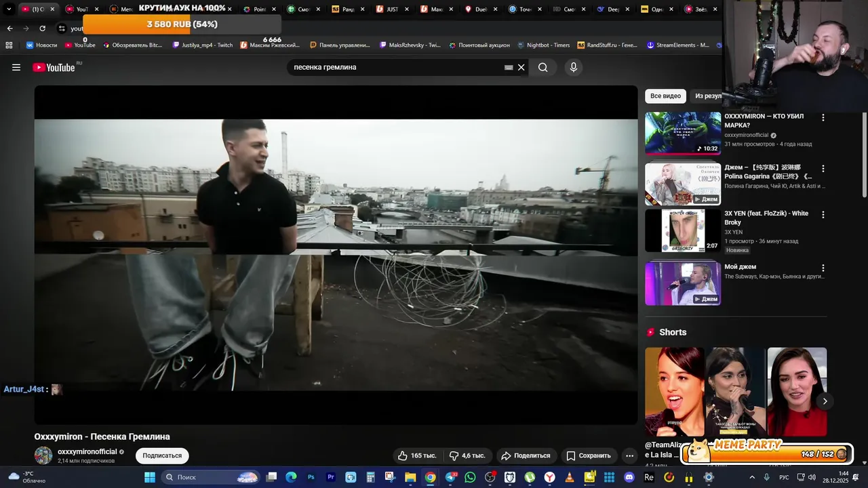Open the YouTube bookmark in bookmarks bar
This screenshot has height=488, width=868.
[x=80, y=45]
